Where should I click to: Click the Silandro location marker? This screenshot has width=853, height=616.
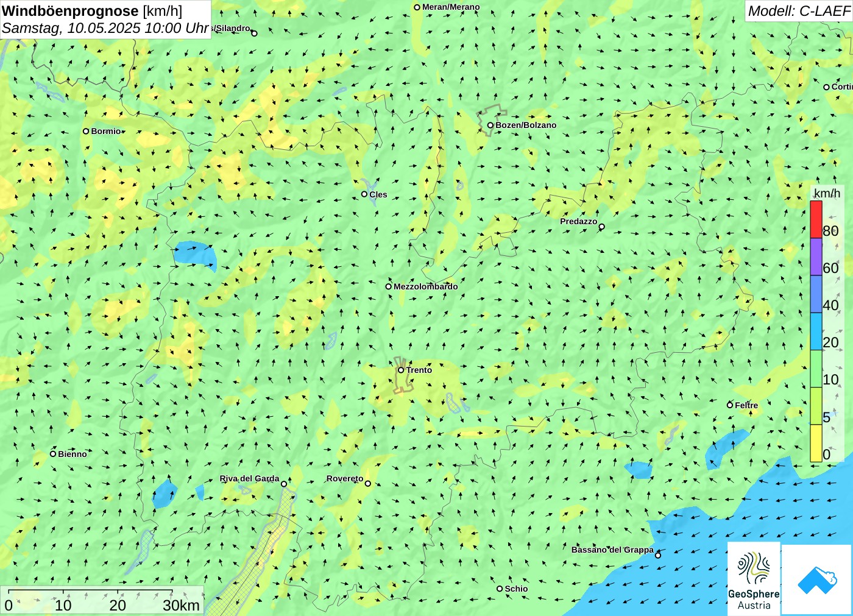tap(254, 34)
